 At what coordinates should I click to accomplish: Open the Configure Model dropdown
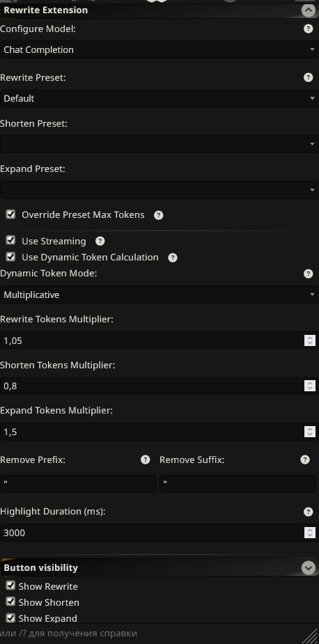coord(159,49)
